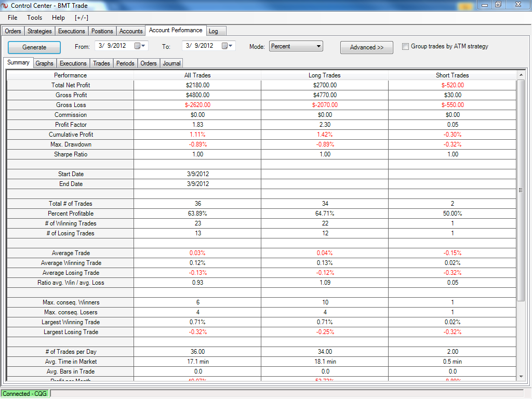Click the scrollbar up arrow

click(521, 75)
